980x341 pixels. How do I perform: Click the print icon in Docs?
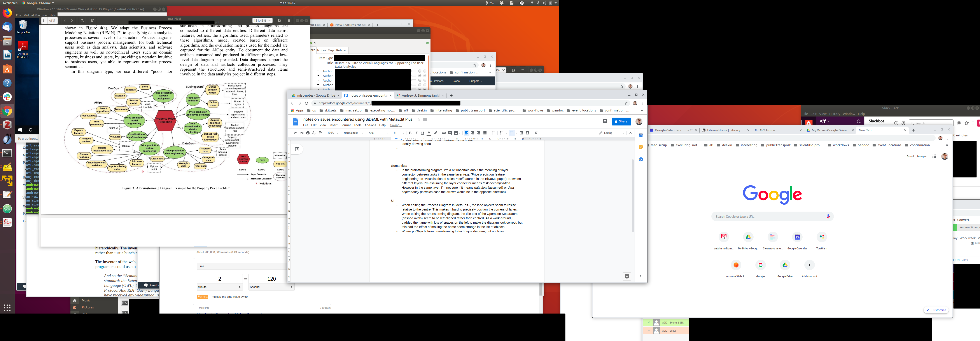(x=308, y=133)
